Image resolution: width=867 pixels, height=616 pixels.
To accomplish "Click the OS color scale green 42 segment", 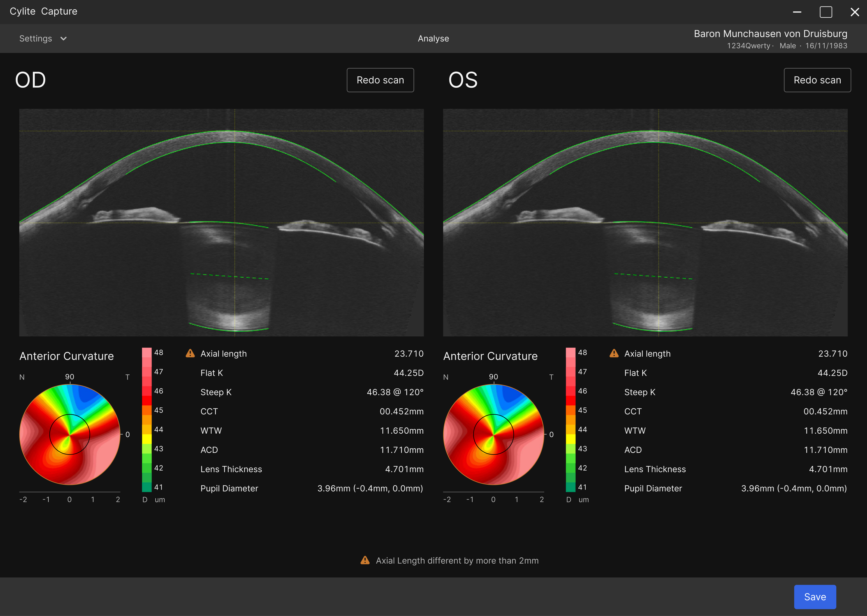I will point(570,468).
